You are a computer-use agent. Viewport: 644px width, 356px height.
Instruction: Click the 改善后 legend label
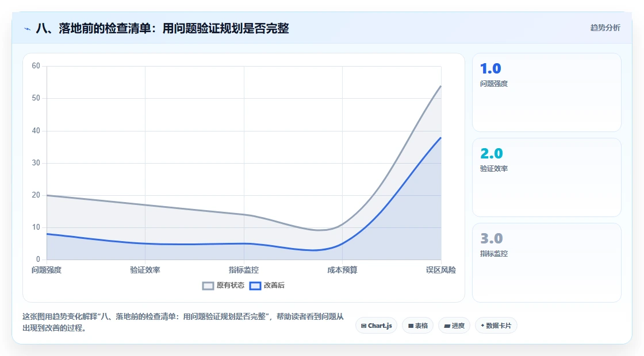274,285
